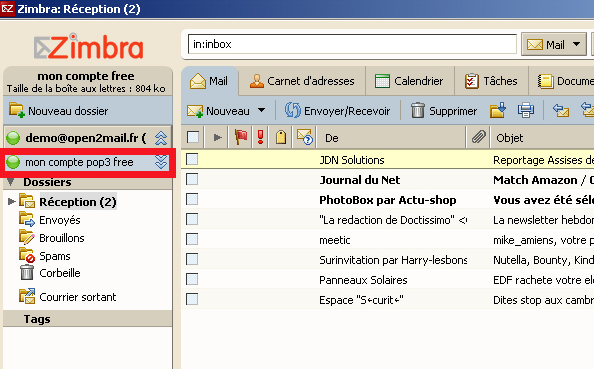Check the La redaction de Doctissimo checkbox
Image resolution: width=594 pixels, height=369 pixels.
(192, 219)
